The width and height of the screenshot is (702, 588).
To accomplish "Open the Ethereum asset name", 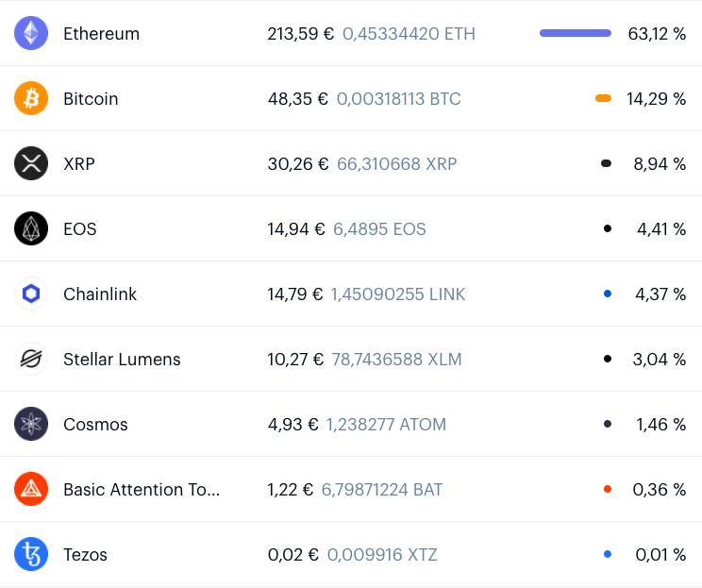I will pos(101,34).
